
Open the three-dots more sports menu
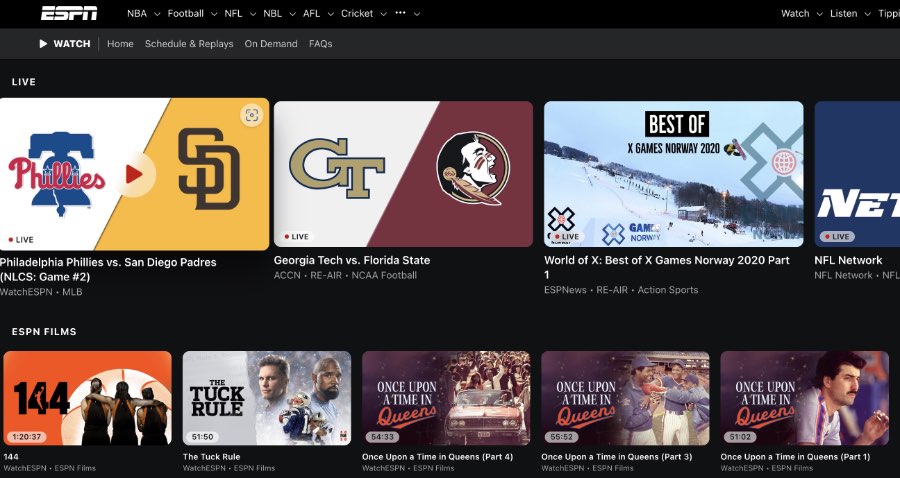click(x=400, y=13)
